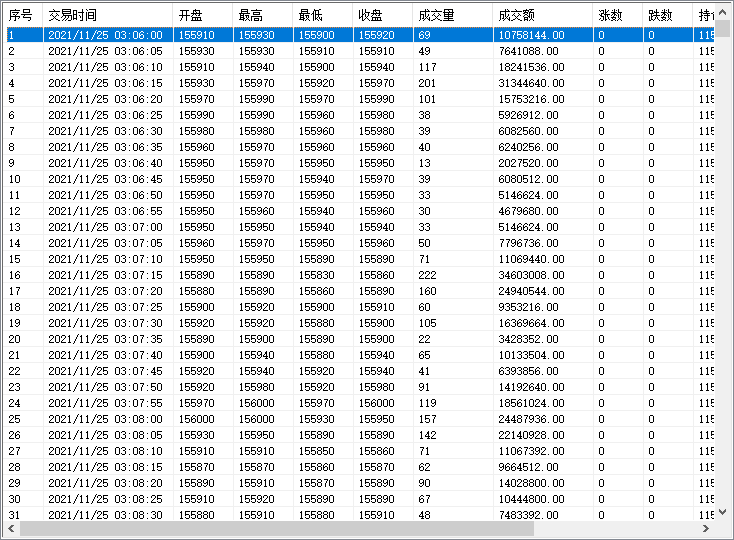The image size is (734, 540).
Task: Click amount cell 10758144.00 in selected row
Action: click(531, 35)
